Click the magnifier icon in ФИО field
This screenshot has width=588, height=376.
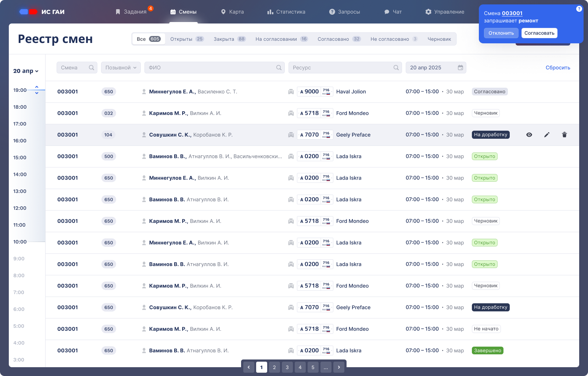(x=279, y=68)
